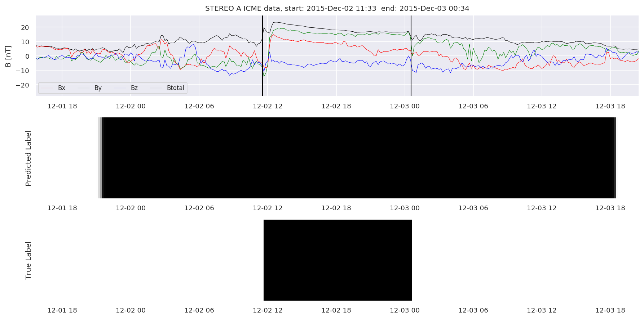Click the red line sample beside Bx
Image resolution: width=644 pixels, height=319 pixels.
47,88
